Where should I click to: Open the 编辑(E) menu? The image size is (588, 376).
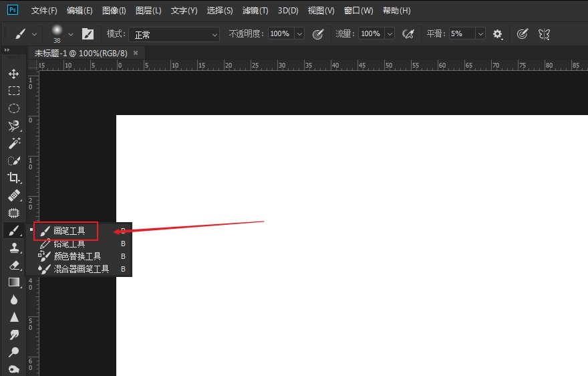click(x=80, y=11)
